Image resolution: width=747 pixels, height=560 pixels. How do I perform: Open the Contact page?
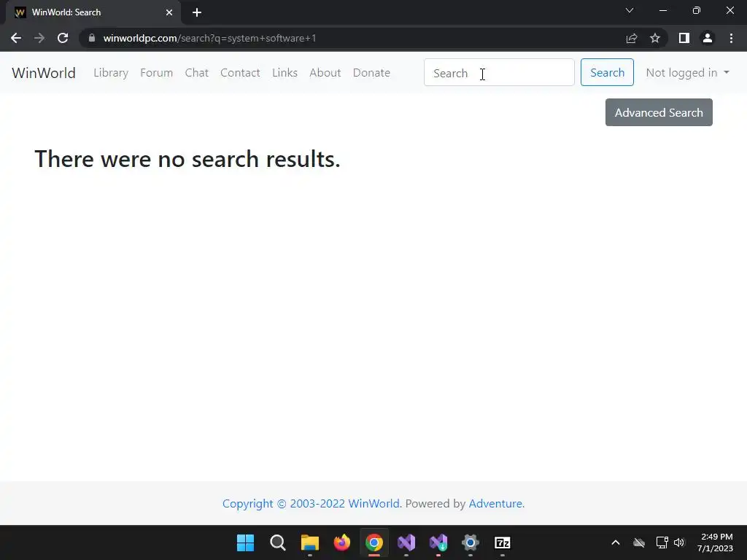pos(240,73)
